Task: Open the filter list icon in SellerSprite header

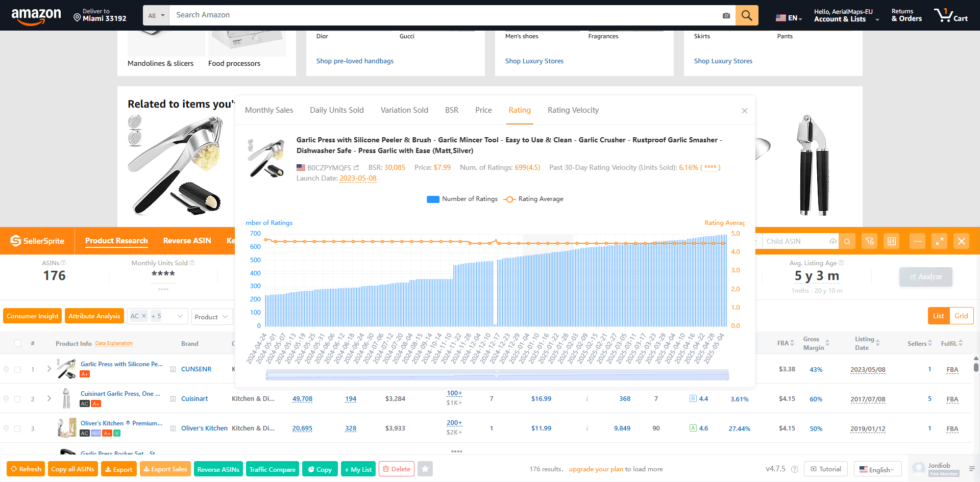Action: click(x=870, y=241)
